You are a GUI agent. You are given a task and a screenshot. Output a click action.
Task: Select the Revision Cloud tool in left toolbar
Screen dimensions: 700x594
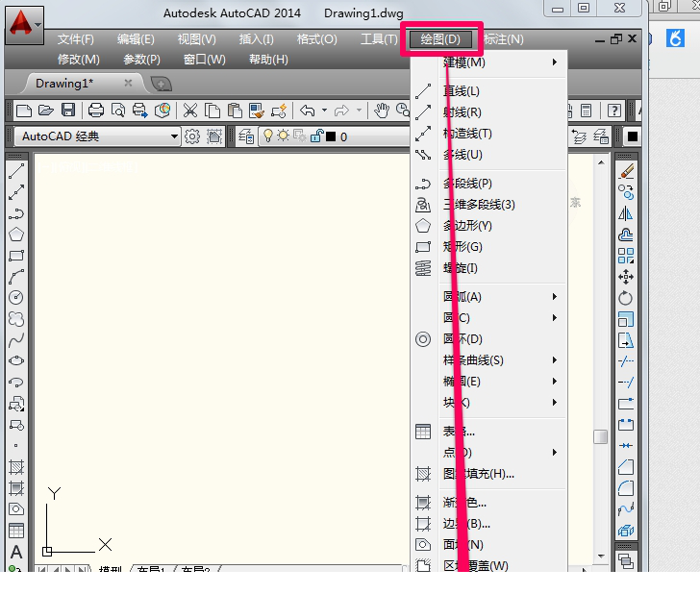point(16,319)
